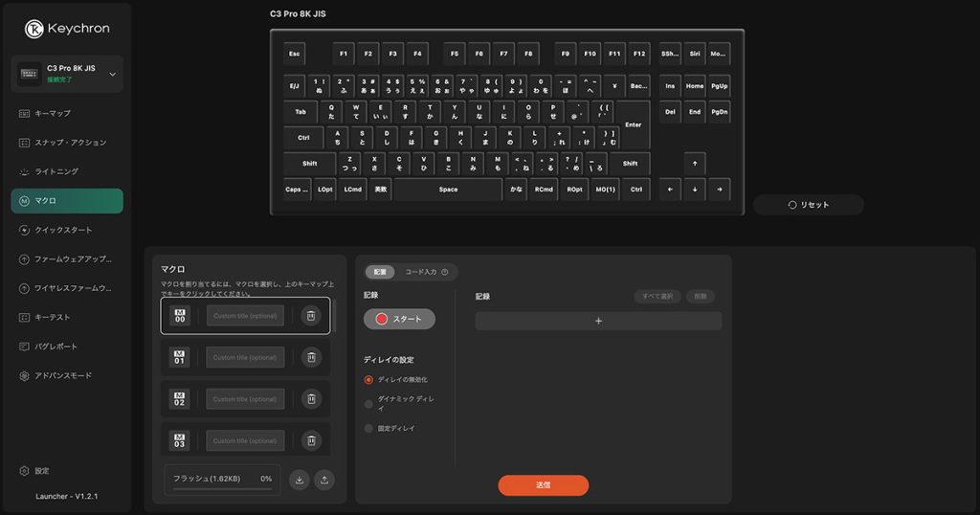Click the macro download icon beside flash usage
The image size is (980, 515).
300,480
